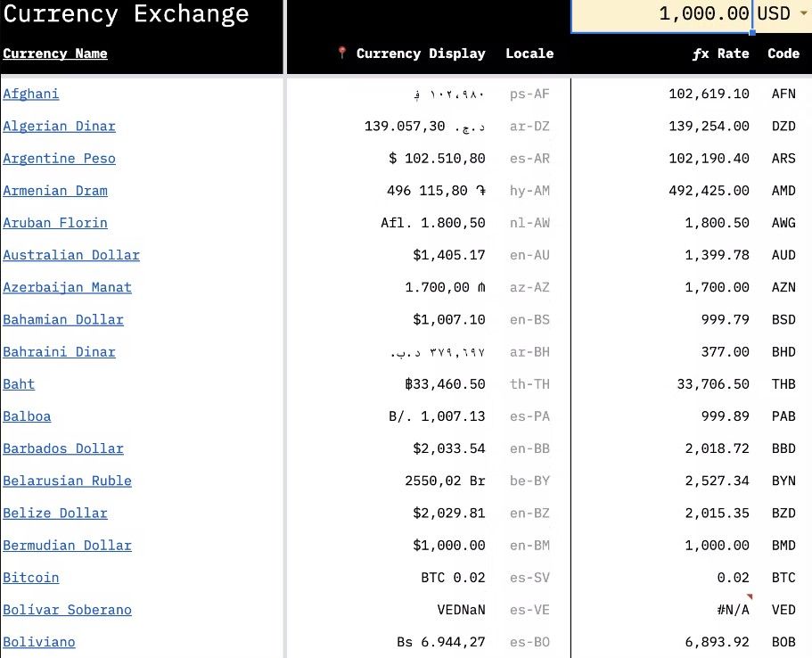Click the pin icon beside Currency Display
The image size is (812, 658).
click(x=341, y=53)
